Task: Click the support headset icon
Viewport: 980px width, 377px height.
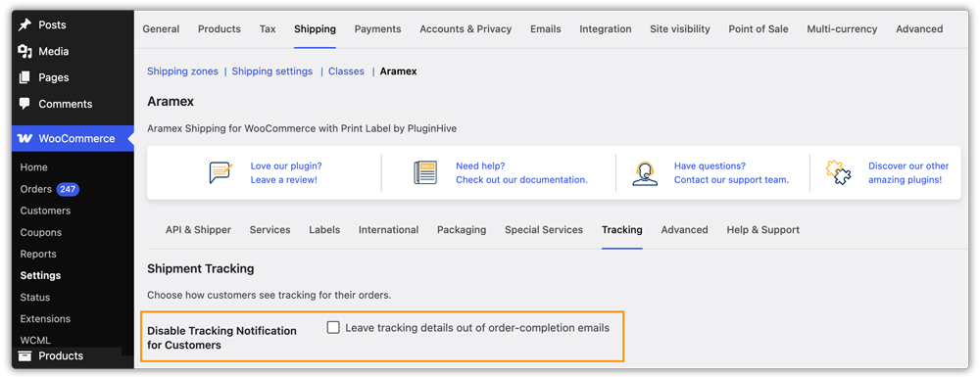Action: coord(644,173)
